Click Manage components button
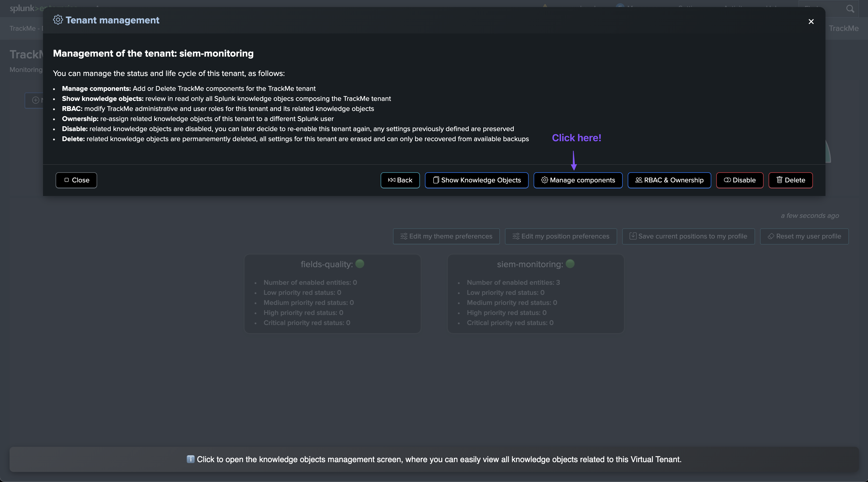Image resolution: width=868 pixels, height=482 pixels. [x=578, y=180]
